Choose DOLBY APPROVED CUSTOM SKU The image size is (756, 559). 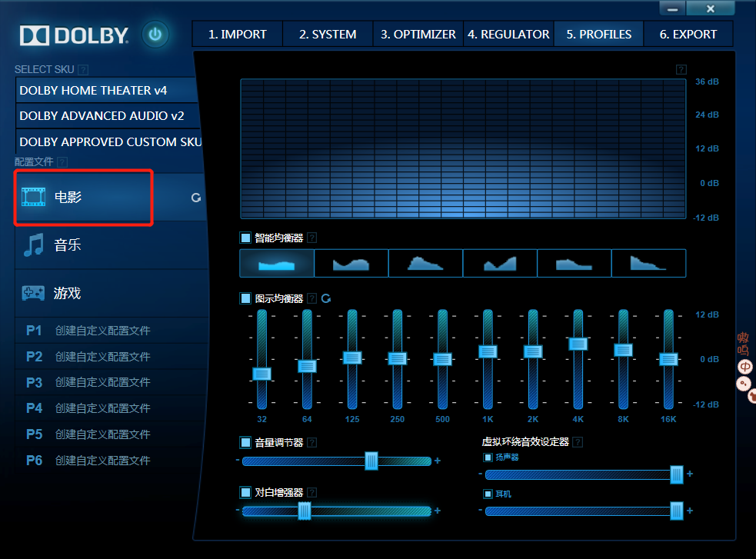click(108, 141)
